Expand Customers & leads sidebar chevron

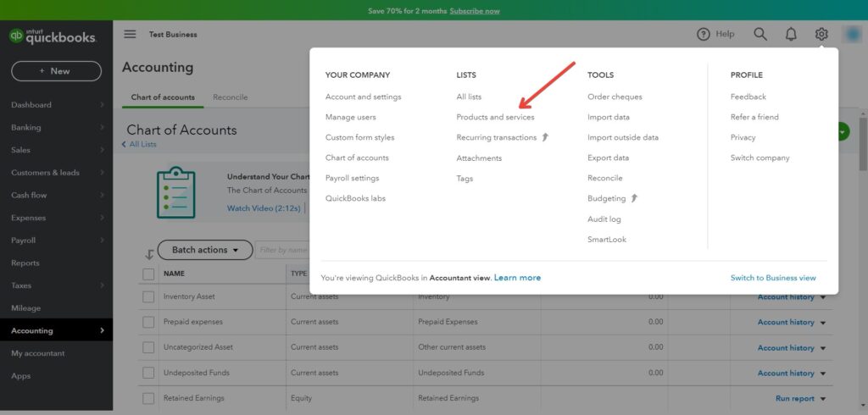point(102,173)
